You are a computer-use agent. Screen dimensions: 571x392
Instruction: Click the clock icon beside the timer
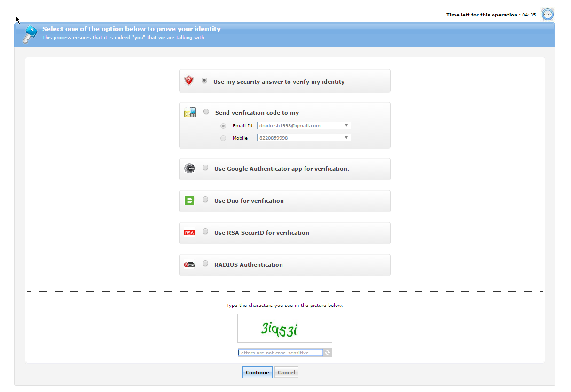point(548,15)
